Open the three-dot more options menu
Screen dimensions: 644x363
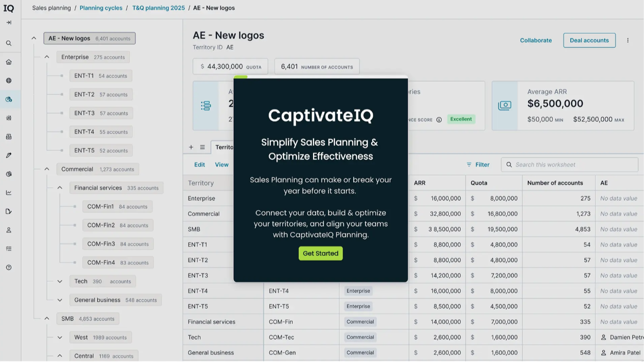point(628,40)
